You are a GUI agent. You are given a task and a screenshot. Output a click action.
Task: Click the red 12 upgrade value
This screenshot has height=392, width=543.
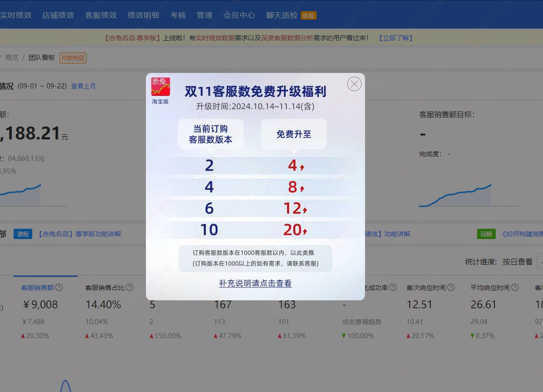[295, 208]
